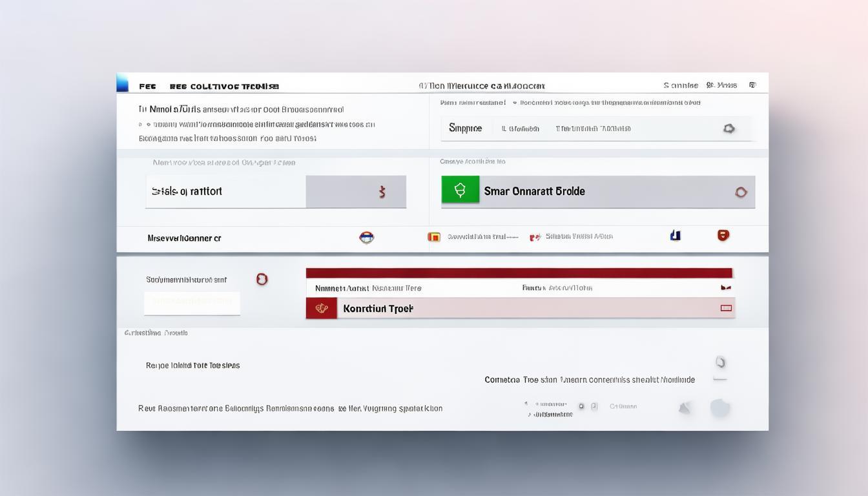The width and height of the screenshot is (868, 496).
Task: Click the red icon in the Konrdiun Troek row
Action: [x=321, y=309]
